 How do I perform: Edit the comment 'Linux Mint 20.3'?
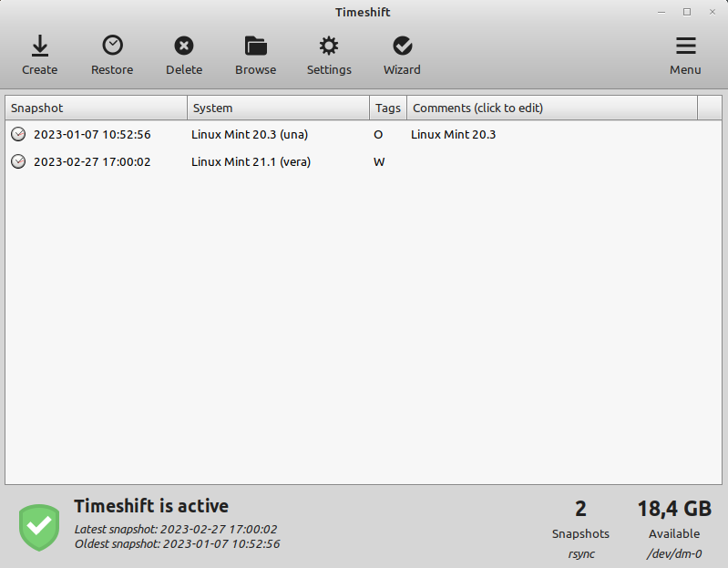click(453, 134)
